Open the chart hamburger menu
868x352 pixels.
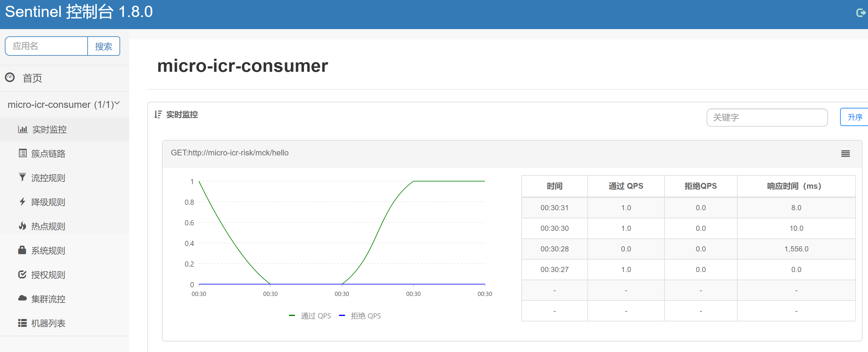pyautogui.click(x=845, y=154)
